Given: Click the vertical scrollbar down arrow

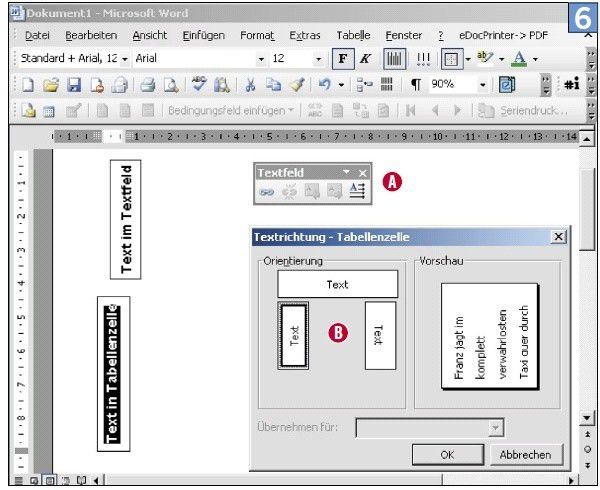Looking at the screenshot, I should click(587, 419).
